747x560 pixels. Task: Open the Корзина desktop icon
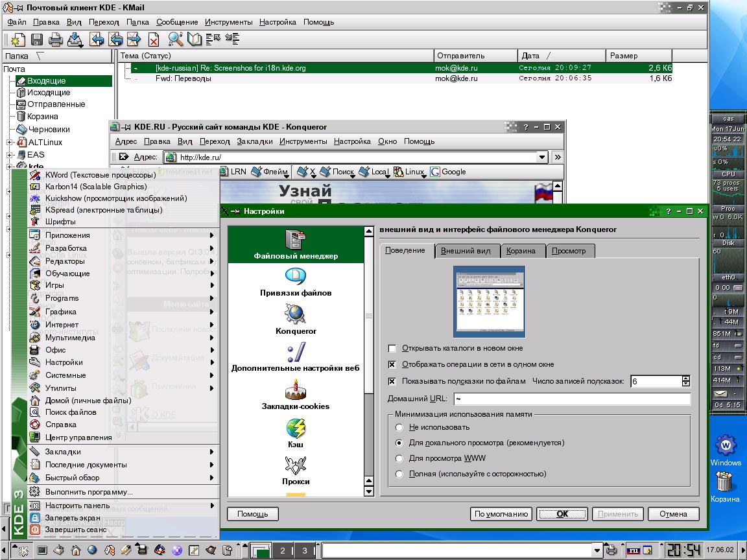click(724, 487)
